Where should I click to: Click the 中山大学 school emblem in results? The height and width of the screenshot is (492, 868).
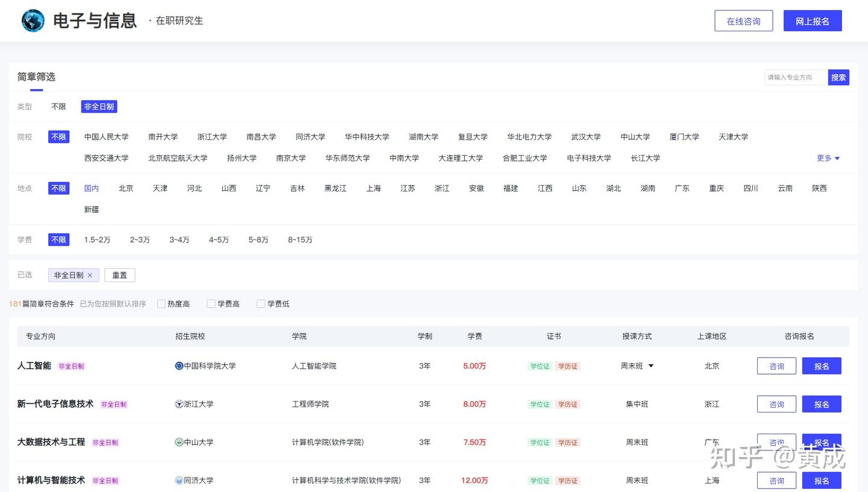click(179, 443)
